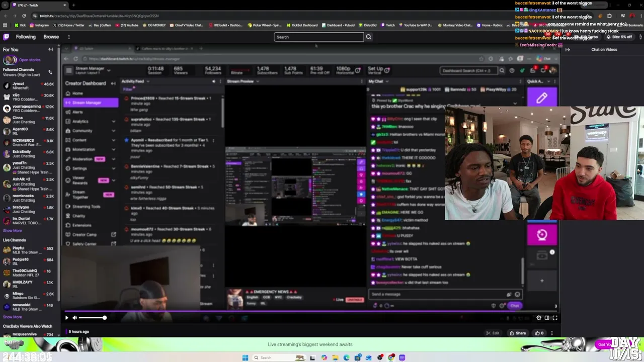Click the Twitch logo home icon

6,37
